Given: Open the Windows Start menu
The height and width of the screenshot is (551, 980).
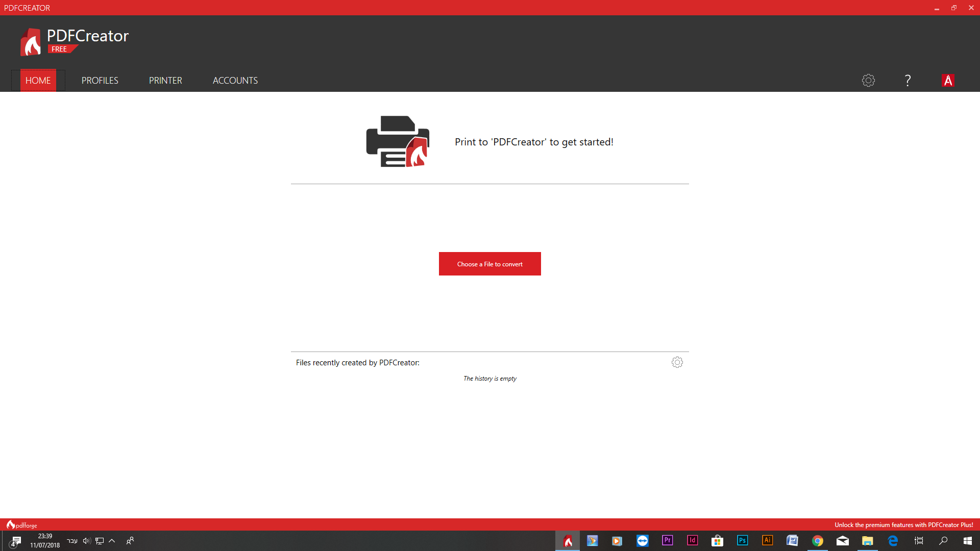Looking at the screenshot, I should [968, 541].
